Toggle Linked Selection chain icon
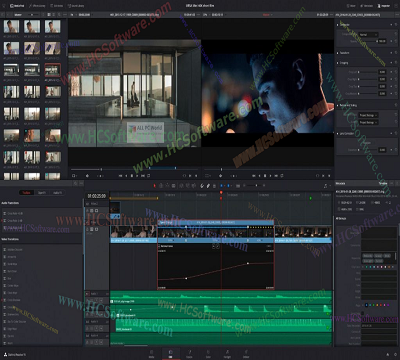Screen dimensions: 400x360 click(x=208, y=186)
